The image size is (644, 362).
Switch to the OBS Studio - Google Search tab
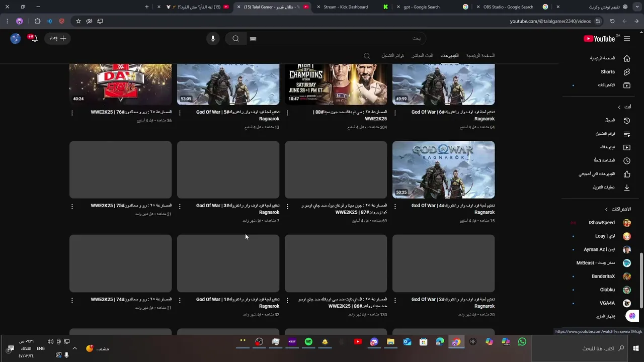(x=511, y=7)
